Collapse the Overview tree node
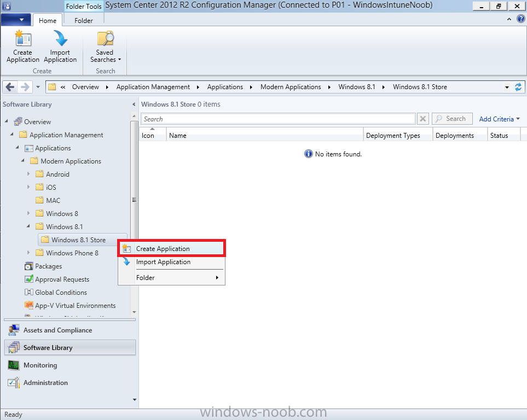The image size is (527, 420). pos(7,121)
